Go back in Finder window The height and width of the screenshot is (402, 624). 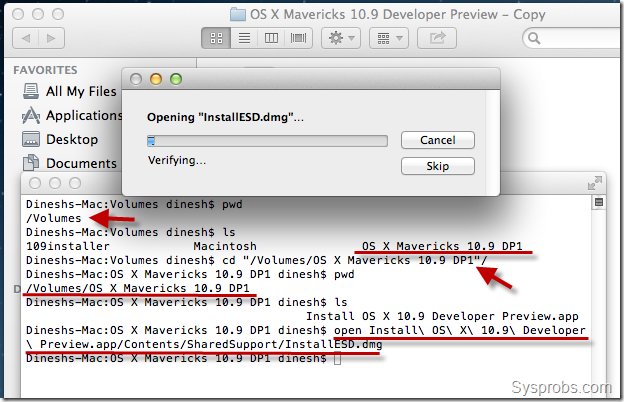[x=26, y=38]
